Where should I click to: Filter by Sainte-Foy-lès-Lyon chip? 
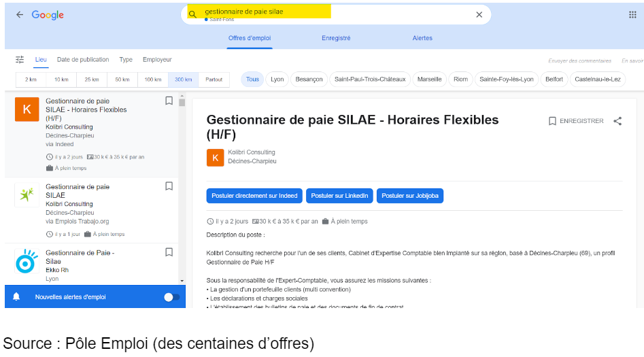(507, 80)
